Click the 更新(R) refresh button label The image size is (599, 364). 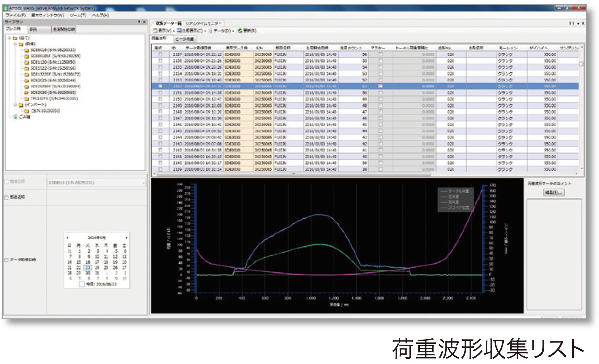[x=250, y=31]
